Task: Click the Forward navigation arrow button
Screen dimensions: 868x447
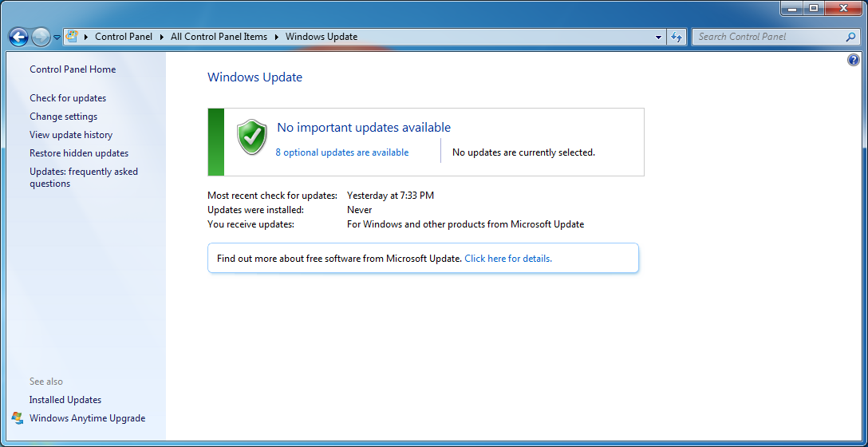Action: 41,37
